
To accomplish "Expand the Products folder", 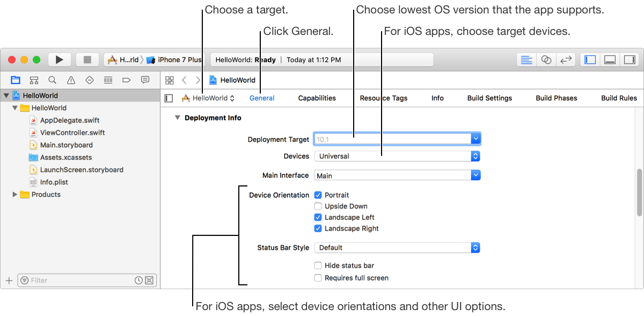I will coord(15,195).
